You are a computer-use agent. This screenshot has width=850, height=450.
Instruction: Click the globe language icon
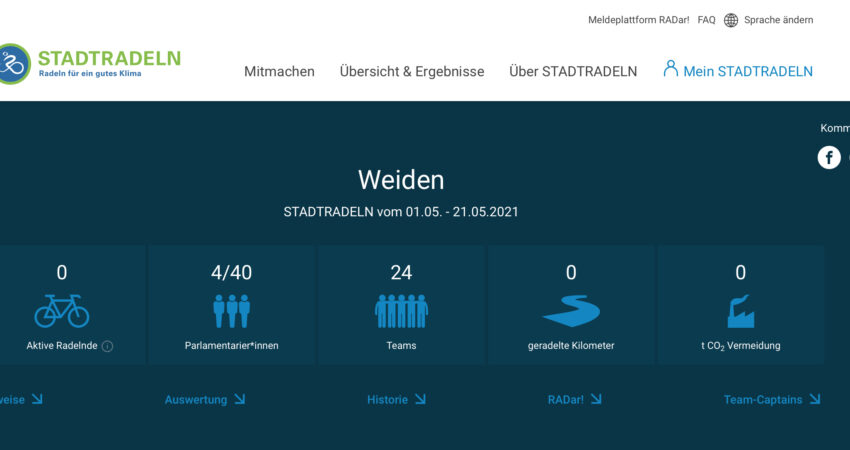coord(731,20)
